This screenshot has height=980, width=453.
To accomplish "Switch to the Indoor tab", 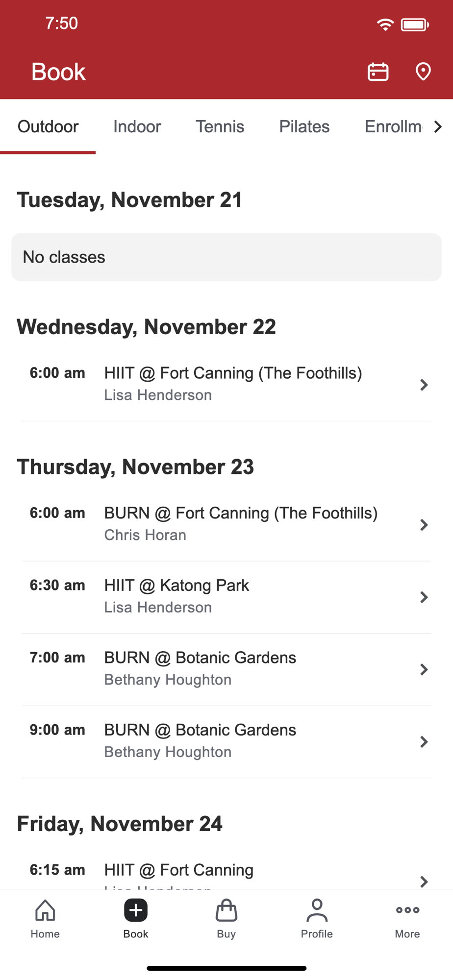I will (x=137, y=127).
